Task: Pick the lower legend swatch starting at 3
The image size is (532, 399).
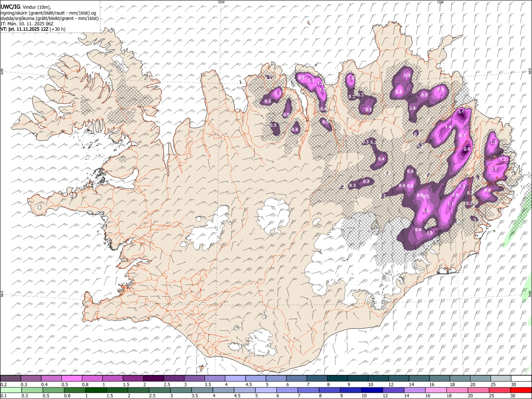Action: (181, 390)
